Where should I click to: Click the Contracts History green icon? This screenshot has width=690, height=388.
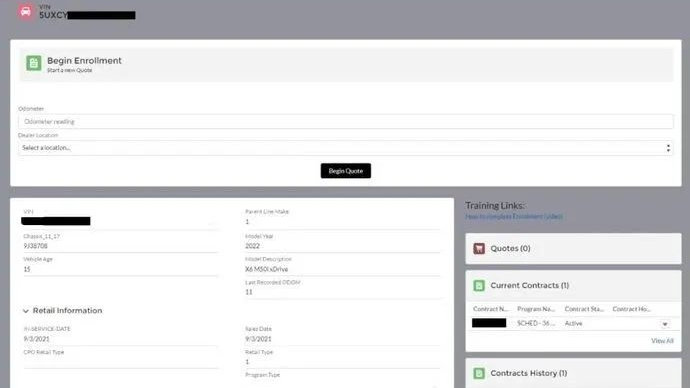point(479,373)
